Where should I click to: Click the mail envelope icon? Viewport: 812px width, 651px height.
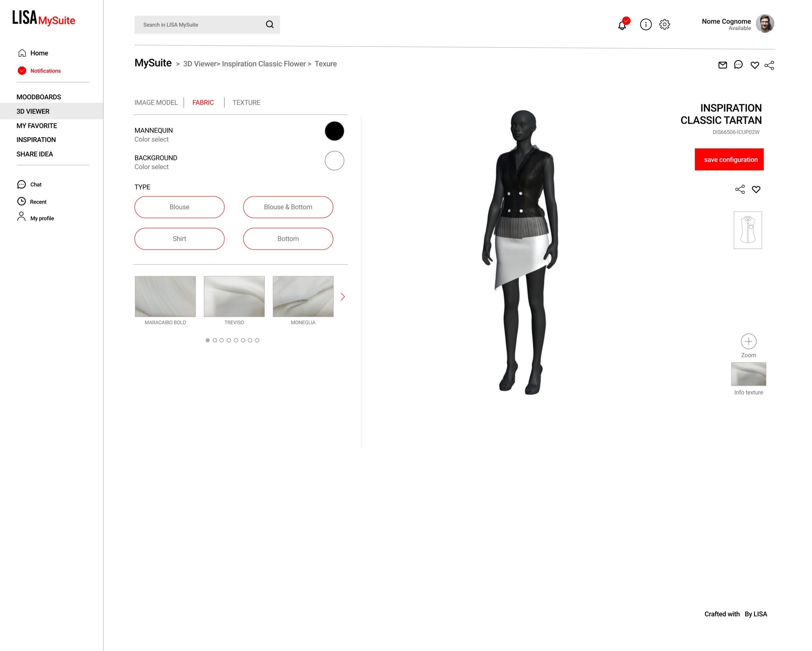722,65
